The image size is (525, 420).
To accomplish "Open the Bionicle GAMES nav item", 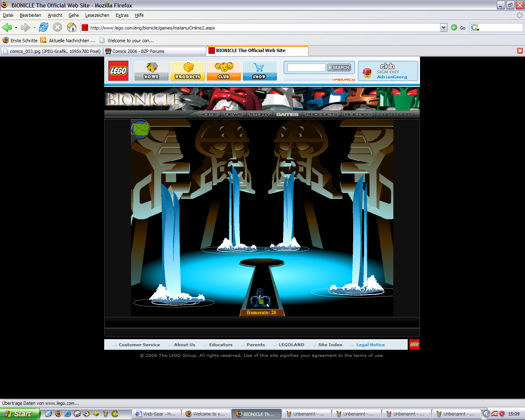I will (287, 114).
